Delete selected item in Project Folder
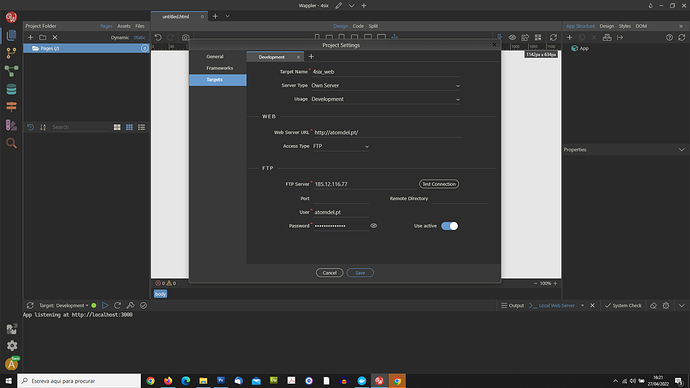This screenshot has height=388, width=690. click(x=55, y=37)
